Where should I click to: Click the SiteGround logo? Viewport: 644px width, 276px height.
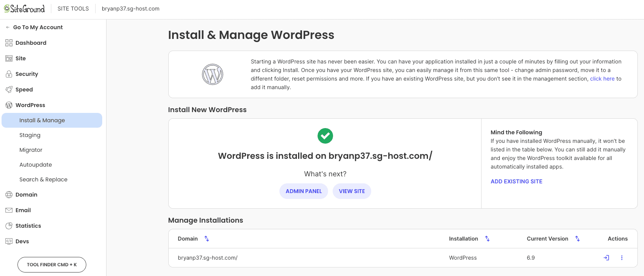pyautogui.click(x=24, y=9)
